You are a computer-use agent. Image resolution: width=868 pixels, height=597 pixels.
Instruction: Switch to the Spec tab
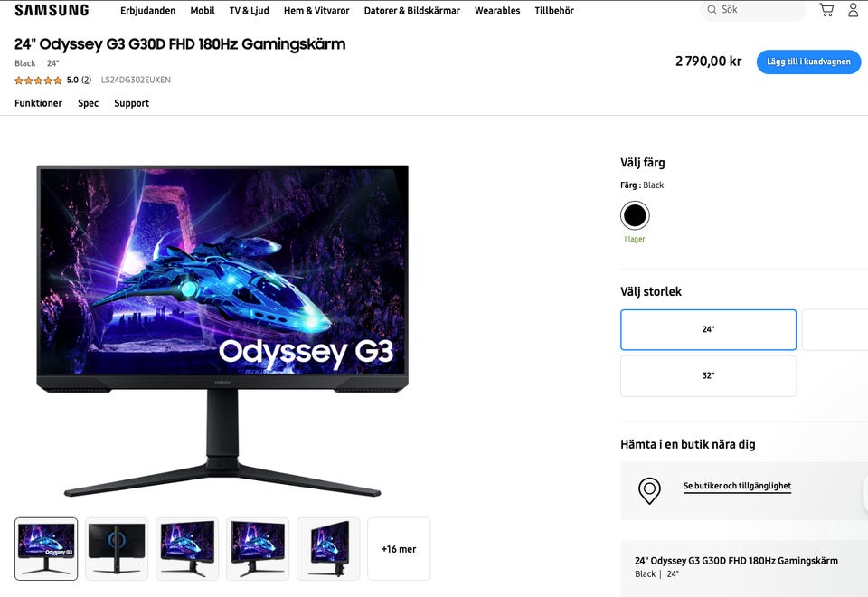pos(88,103)
